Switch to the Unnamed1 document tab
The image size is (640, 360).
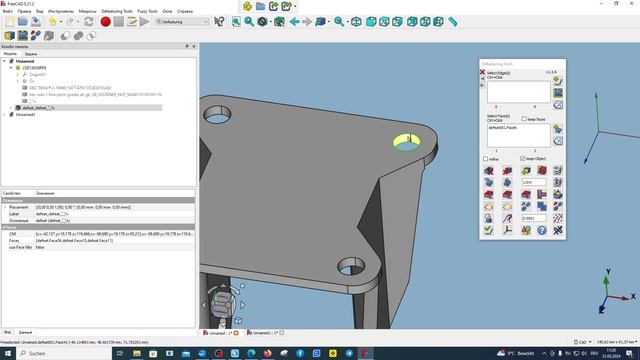tap(265, 333)
